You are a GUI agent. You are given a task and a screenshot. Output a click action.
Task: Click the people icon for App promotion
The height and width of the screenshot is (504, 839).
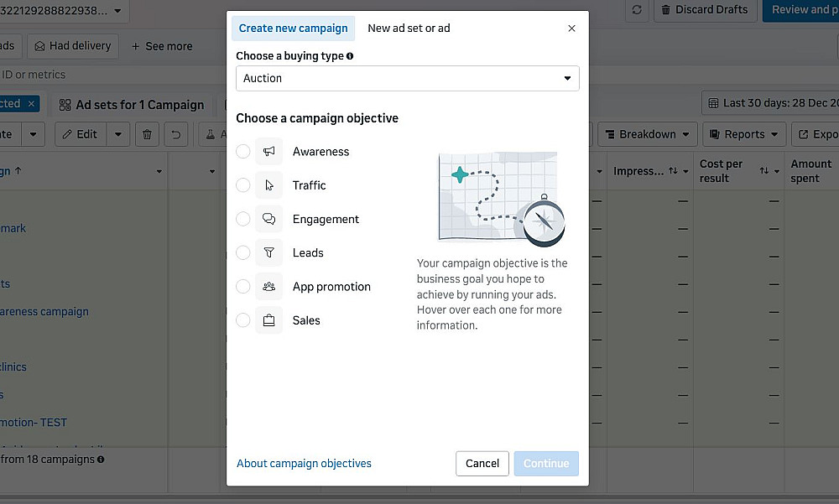point(269,287)
